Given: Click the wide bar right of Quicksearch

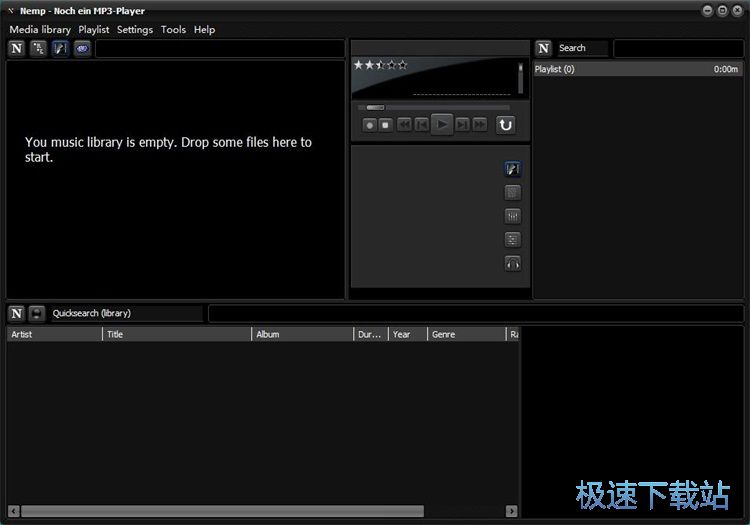Looking at the screenshot, I should click(476, 313).
